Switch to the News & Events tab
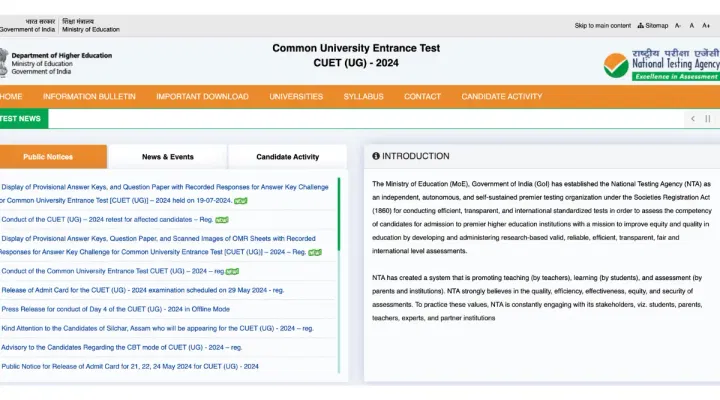 point(168,157)
